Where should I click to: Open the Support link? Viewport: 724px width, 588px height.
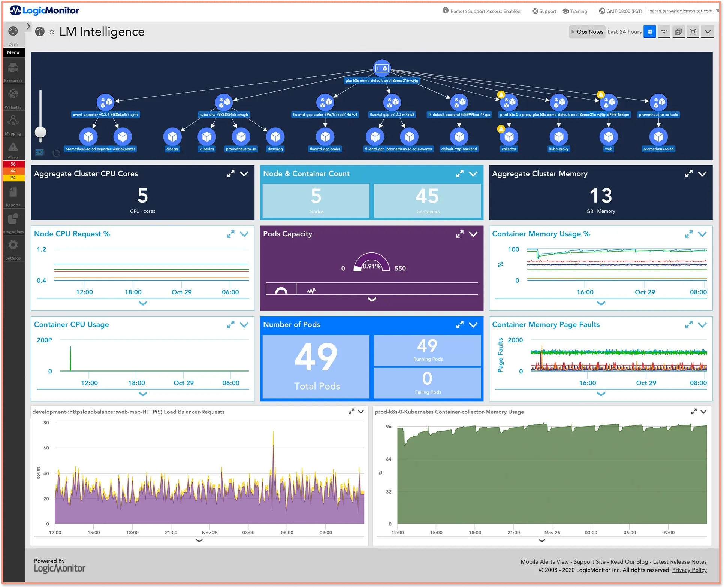click(x=544, y=11)
